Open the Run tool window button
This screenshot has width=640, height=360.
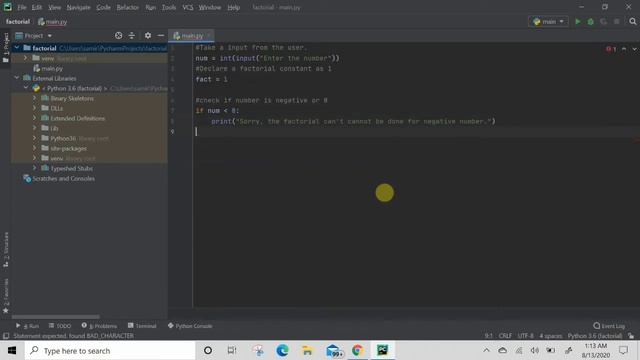point(27,326)
